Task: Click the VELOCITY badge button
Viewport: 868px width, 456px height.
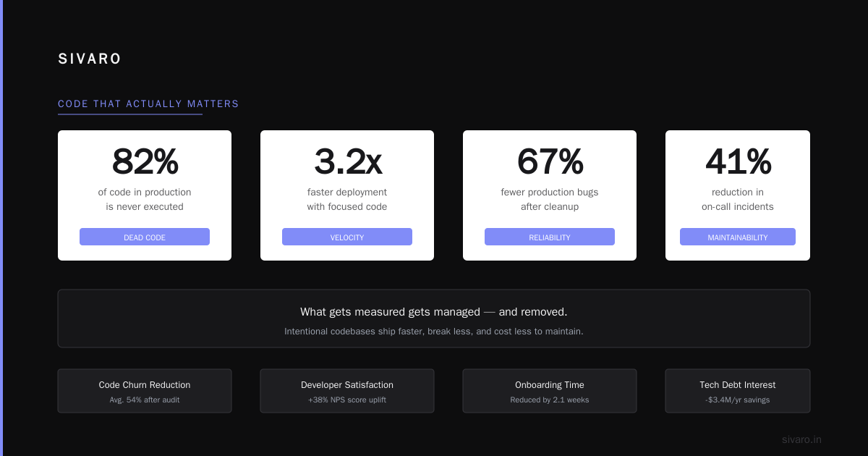Action: click(347, 237)
